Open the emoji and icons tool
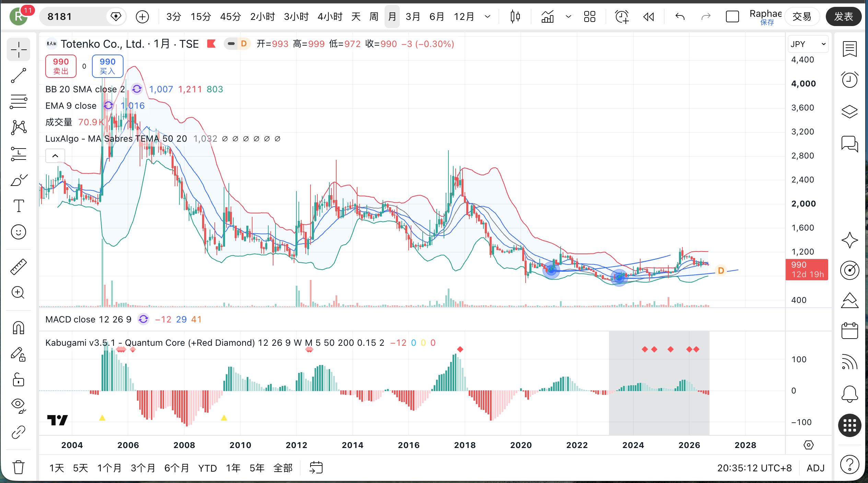The width and height of the screenshot is (868, 483). 19,232
